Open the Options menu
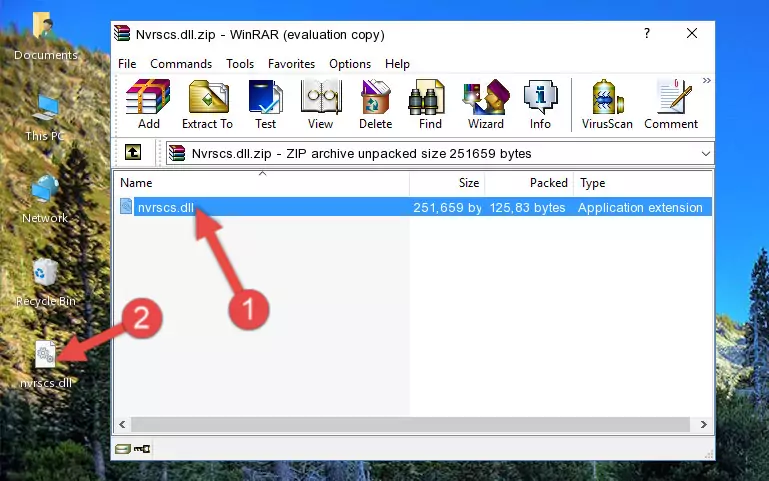Image resolution: width=769 pixels, height=481 pixels. tap(350, 64)
